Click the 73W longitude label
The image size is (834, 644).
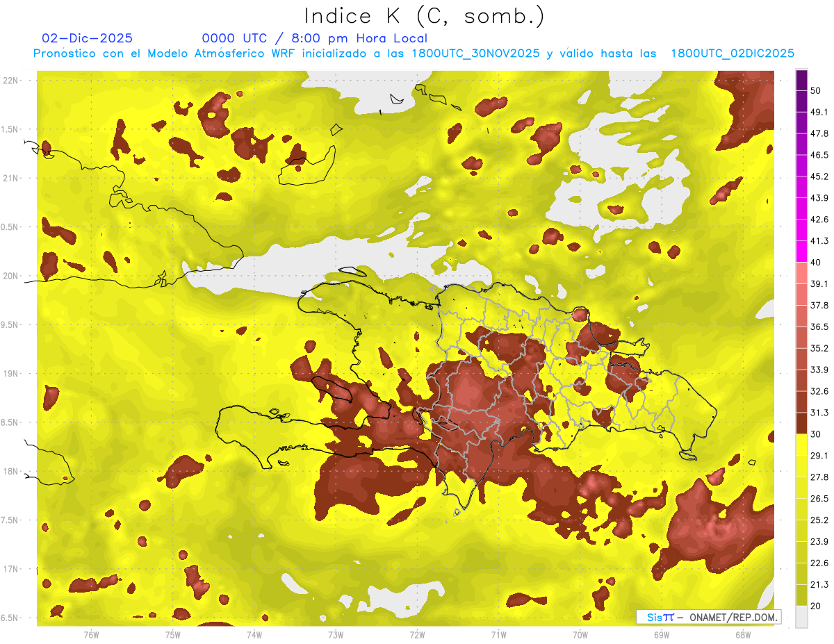tap(336, 635)
